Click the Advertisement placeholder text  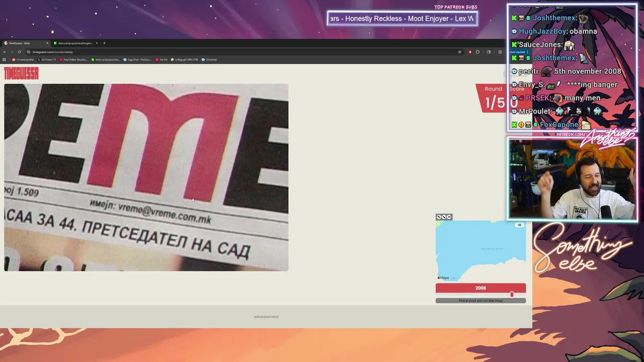[x=266, y=317]
